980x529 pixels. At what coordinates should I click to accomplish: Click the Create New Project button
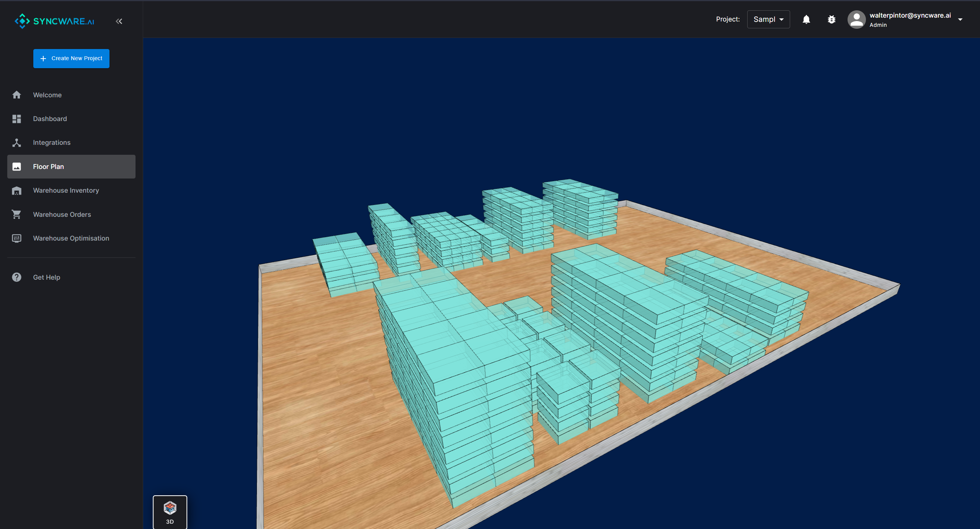[71, 58]
